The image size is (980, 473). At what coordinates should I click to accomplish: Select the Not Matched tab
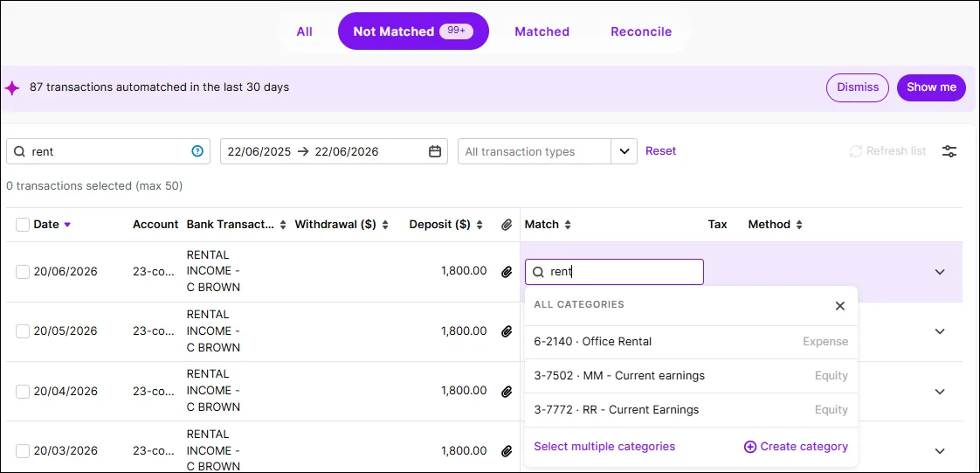pyautogui.click(x=413, y=31)
